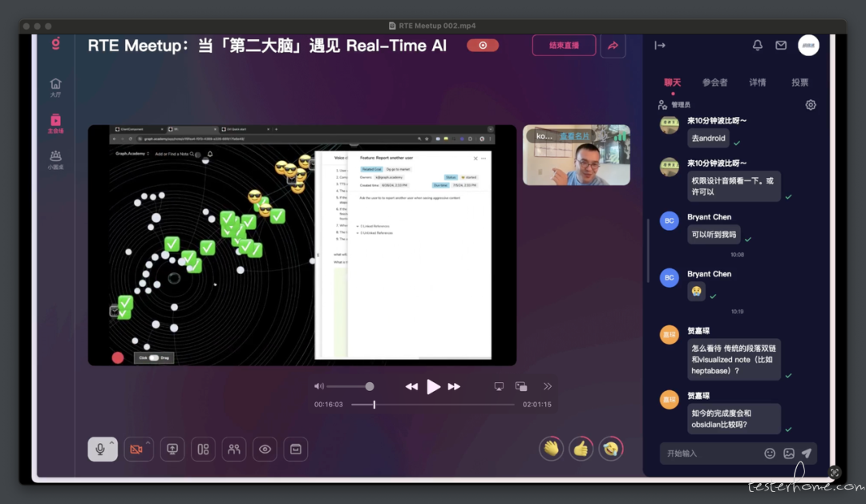This screenshot has height=504, width=866.
Task: Click 贺嘉琛's avatar beside the heptabase message
Action: tap(670, 334)
